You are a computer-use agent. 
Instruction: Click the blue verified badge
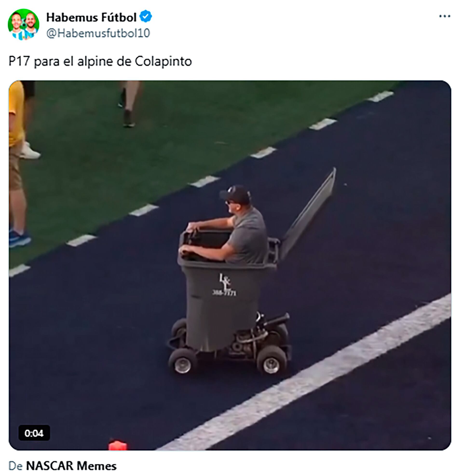[146, 16]
